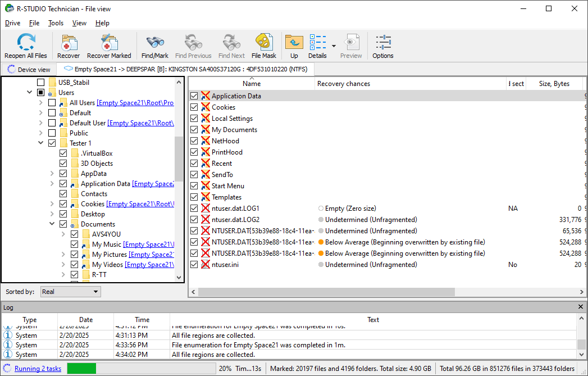Toggle the ntuser.ini checkbox
Image resolution: width=588 pixels, height=376 pixels.
pos(194,265)
